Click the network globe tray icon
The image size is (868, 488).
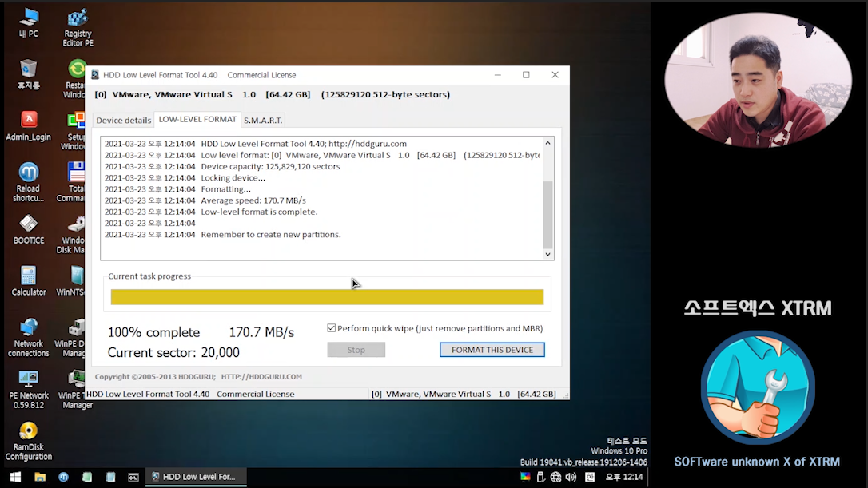coord(555,476)
